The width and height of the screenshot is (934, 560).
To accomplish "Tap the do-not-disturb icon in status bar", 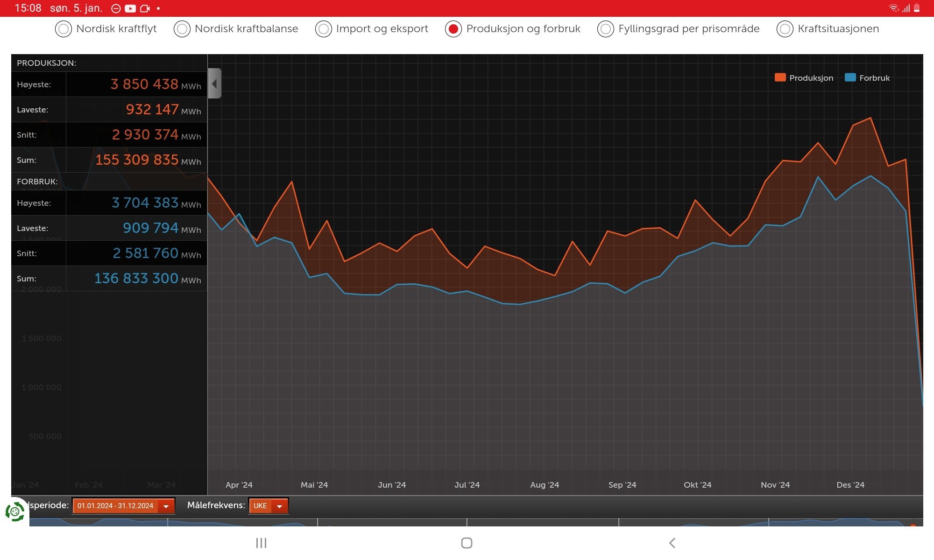I will coord(116,8).
